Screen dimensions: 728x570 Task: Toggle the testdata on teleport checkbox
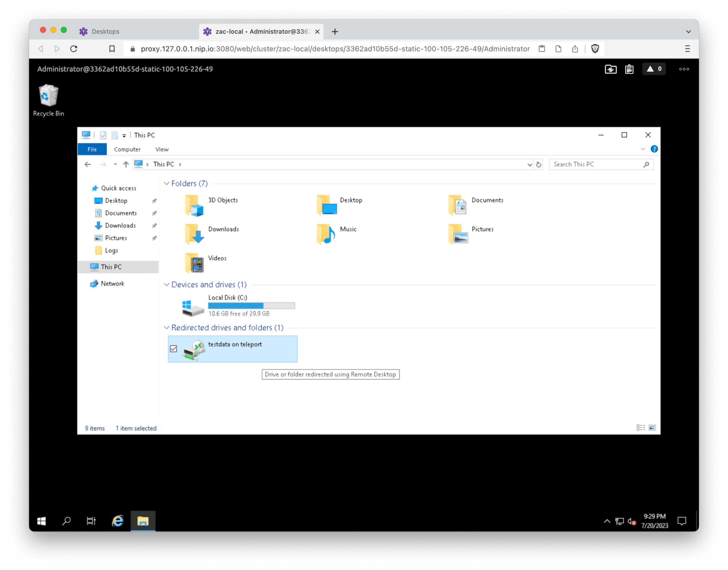click(174, 348)
